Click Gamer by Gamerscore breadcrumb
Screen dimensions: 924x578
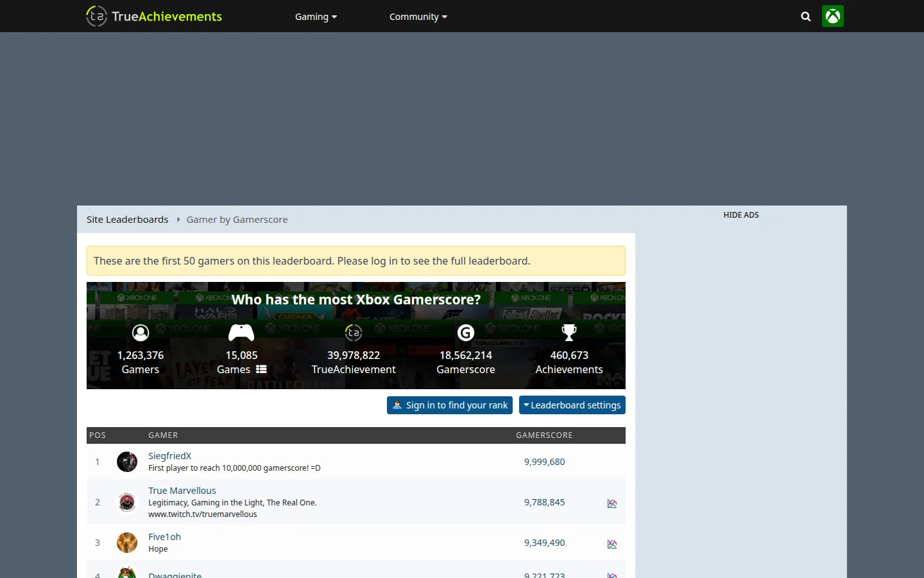click(237, 220)
